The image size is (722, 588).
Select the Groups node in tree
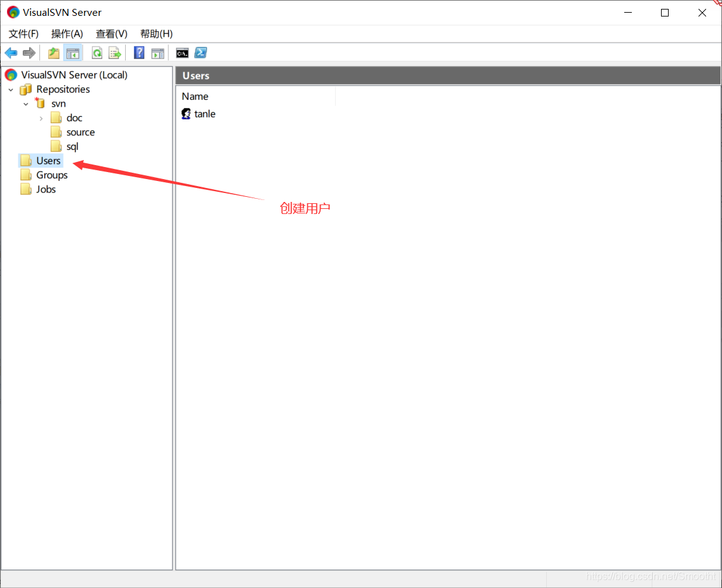52,175
